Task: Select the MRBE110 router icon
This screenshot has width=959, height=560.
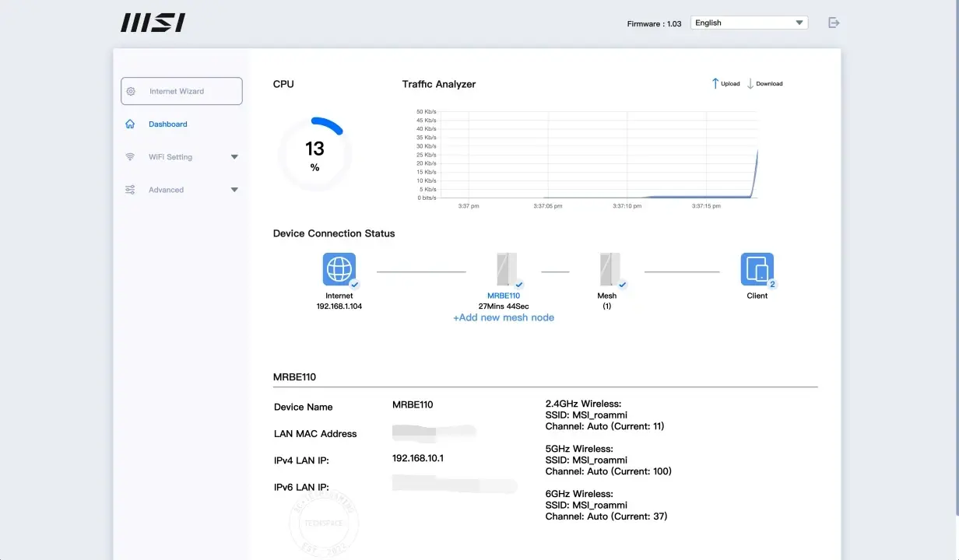Action: [x=507, y=269]
